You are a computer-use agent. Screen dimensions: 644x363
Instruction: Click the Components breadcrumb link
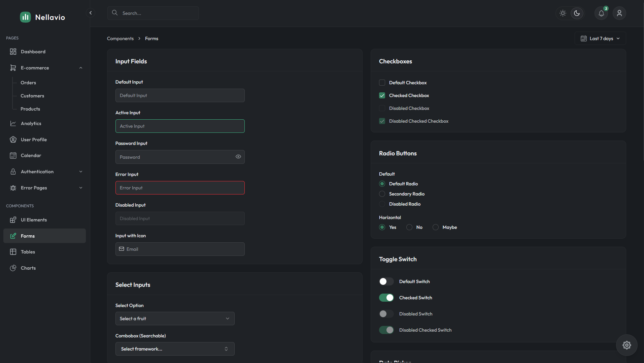[x=120, y=38]
